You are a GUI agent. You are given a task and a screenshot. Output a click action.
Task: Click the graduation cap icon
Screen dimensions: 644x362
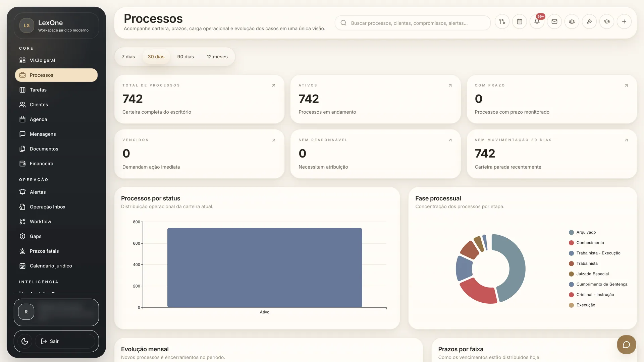tap(606, 22)
